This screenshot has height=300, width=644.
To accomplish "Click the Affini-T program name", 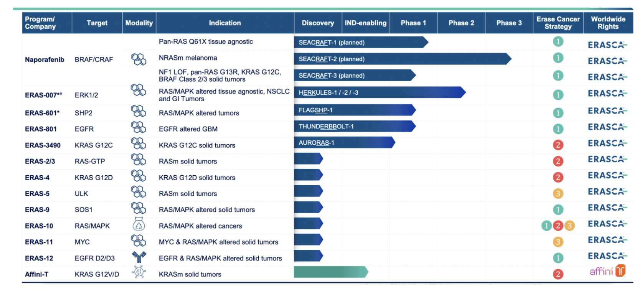I will [36, 274].
